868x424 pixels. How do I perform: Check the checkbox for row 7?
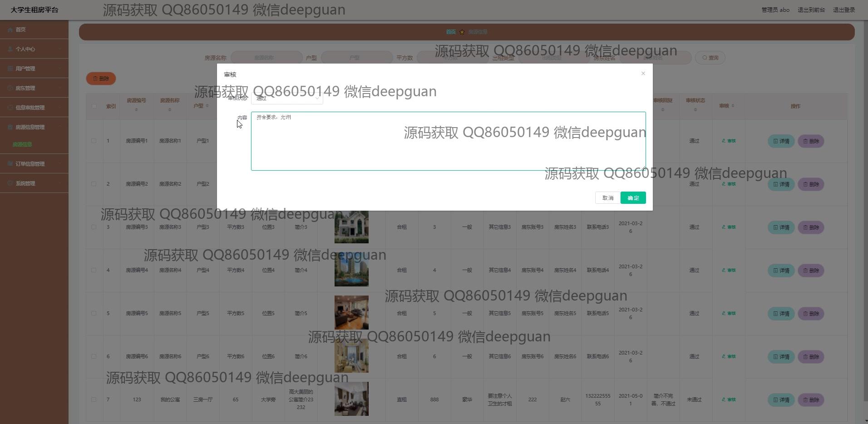coord(94,399)
